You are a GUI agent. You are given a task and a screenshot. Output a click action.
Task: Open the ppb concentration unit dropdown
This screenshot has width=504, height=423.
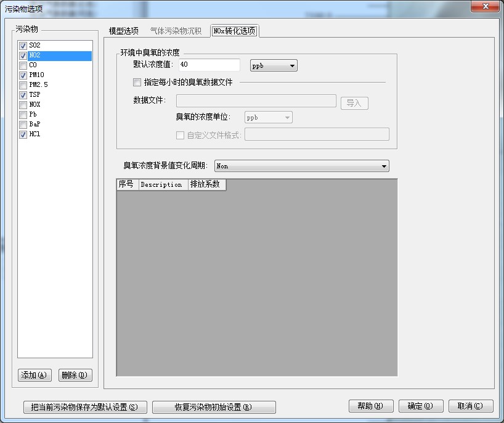click(274, 65)
